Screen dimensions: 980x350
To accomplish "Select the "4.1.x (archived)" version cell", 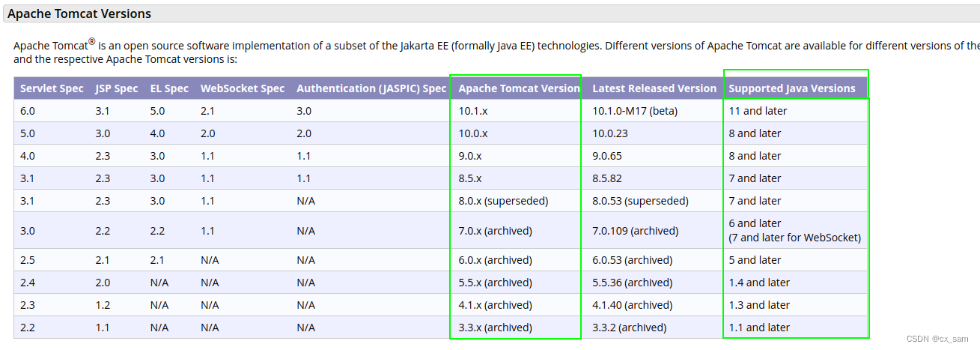I will click(496, 305).
